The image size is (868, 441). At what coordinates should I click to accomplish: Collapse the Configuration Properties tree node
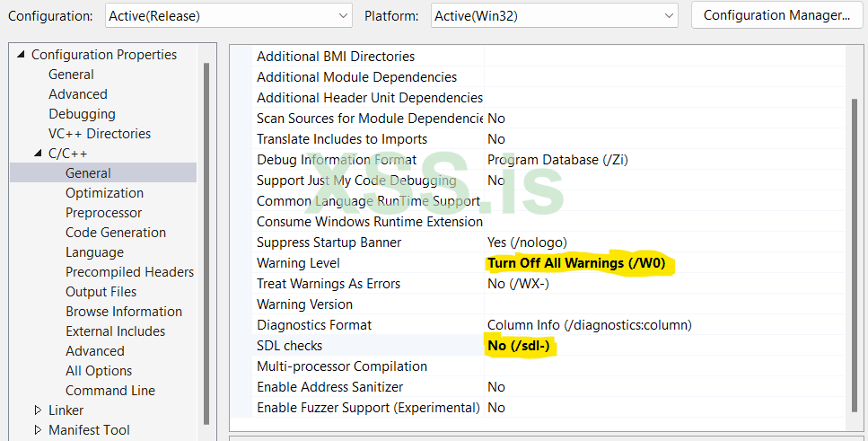[x=22, y=55]
